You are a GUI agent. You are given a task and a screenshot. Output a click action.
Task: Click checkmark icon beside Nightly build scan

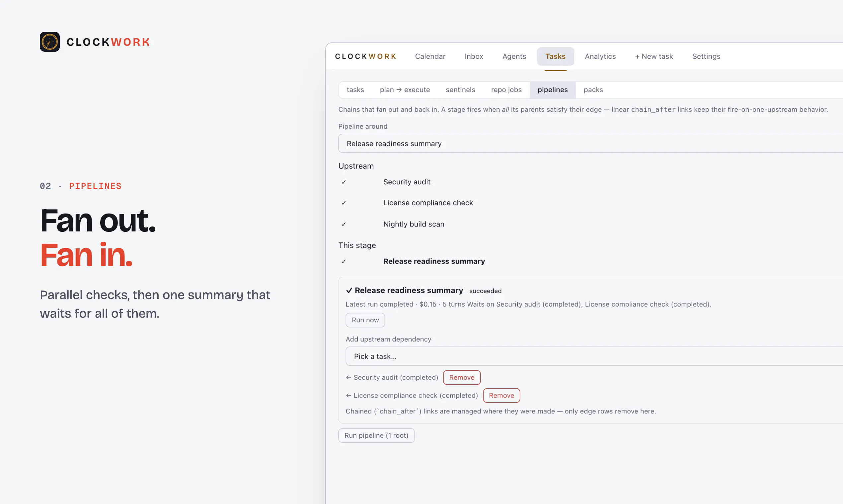click(344, 224)
